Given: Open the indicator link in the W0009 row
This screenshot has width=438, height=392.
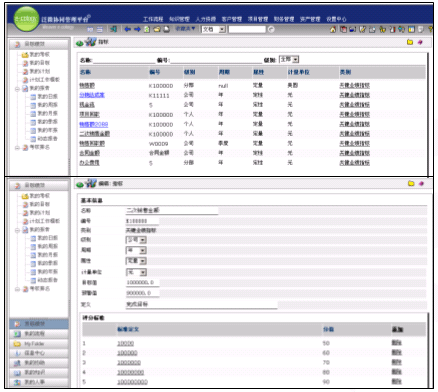Looking at the screenshot, I should (x=92, y=143).
